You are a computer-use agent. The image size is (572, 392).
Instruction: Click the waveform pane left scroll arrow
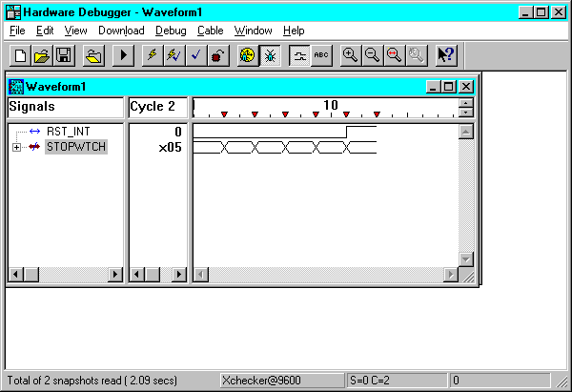pyautogui.click(x=200, y=274)
